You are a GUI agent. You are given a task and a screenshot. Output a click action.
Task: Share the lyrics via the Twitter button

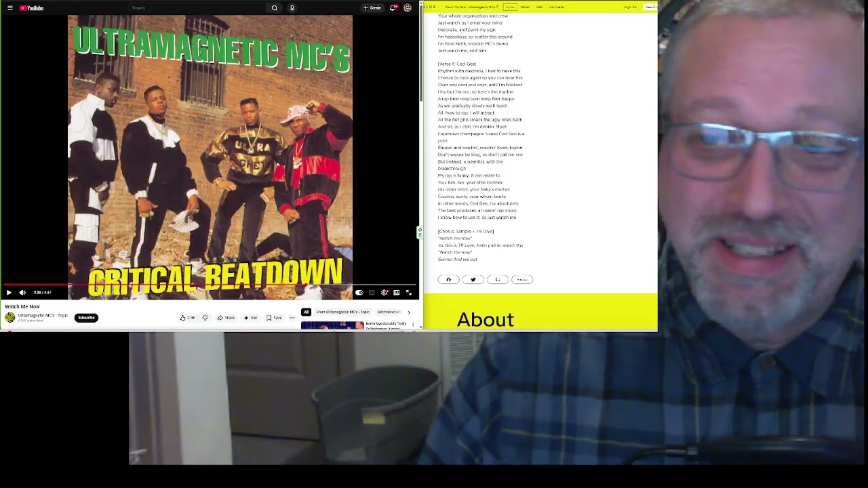[473, 279]
